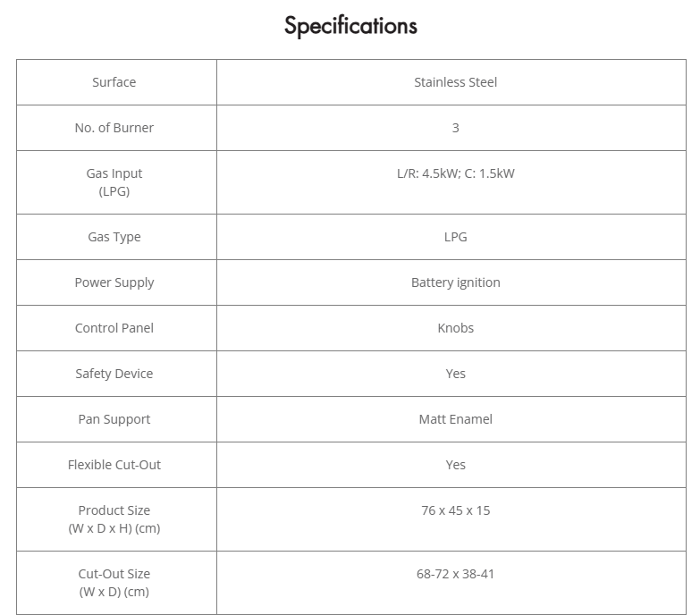
Task: Click the 76 x 45 x 15 dimensions
Action: tap(455, 510)
